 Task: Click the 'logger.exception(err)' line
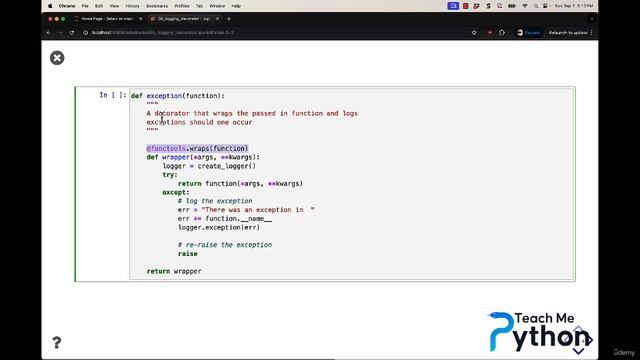click(x=218, y=227)
